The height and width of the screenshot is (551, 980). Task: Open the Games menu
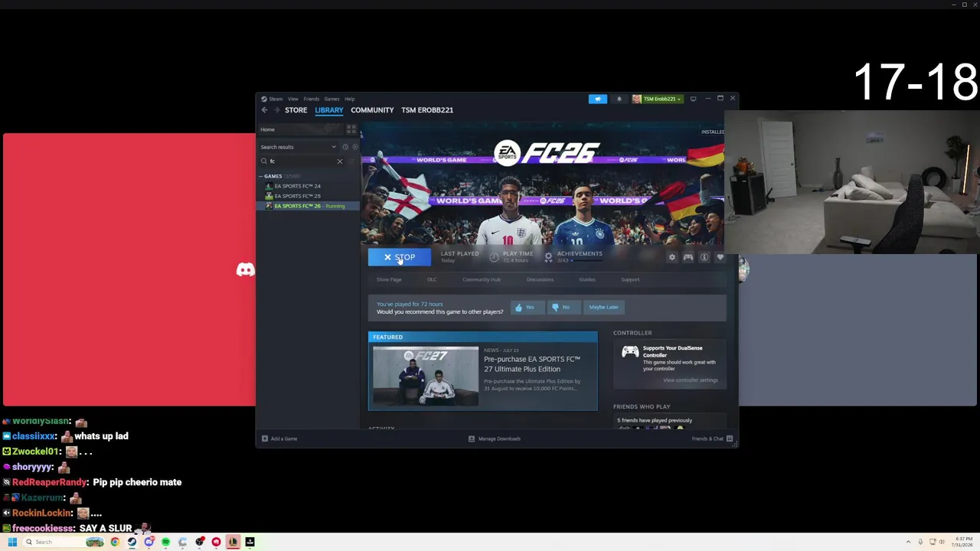tap(332, 99)
